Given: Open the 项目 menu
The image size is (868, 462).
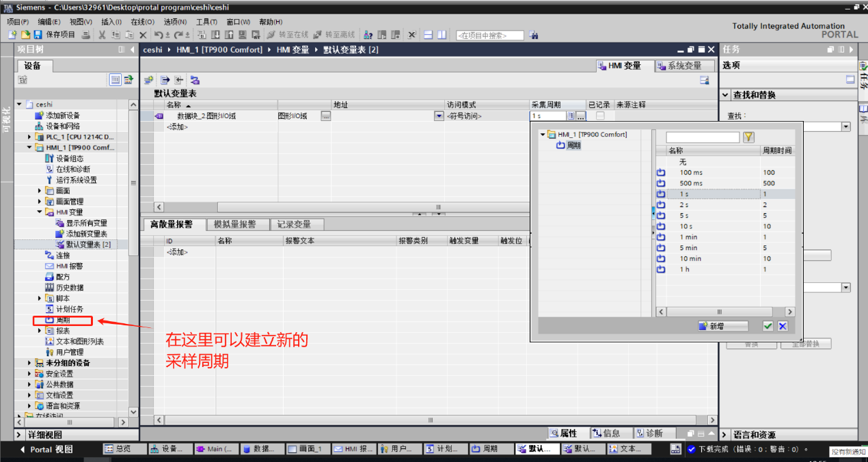Looking at the screenshot, I should click(18, 22).
